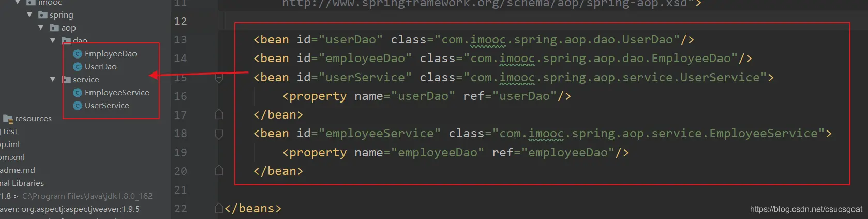Screen dimensions: 868x219
Task: Select the resources folder
Action: (x=33, y=118)
